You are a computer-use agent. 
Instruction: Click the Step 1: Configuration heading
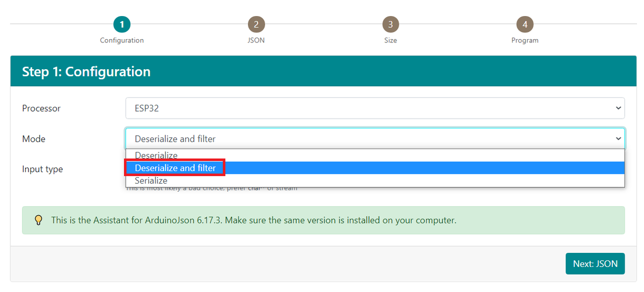click(x=86, y=71)
